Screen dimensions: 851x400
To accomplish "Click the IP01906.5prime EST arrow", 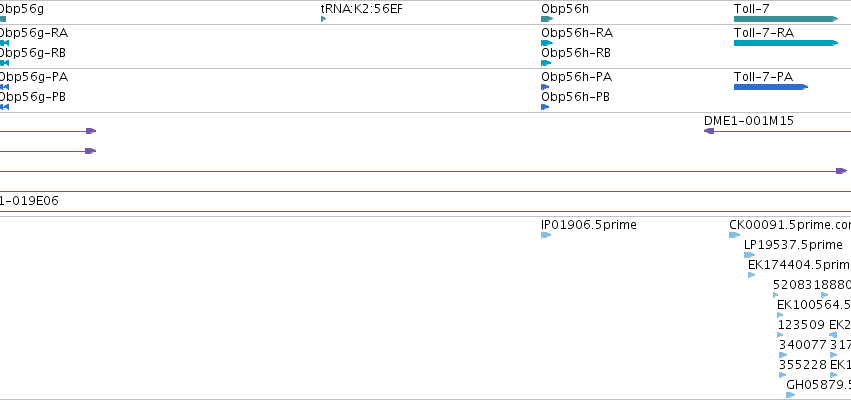I will click(546, 235).
